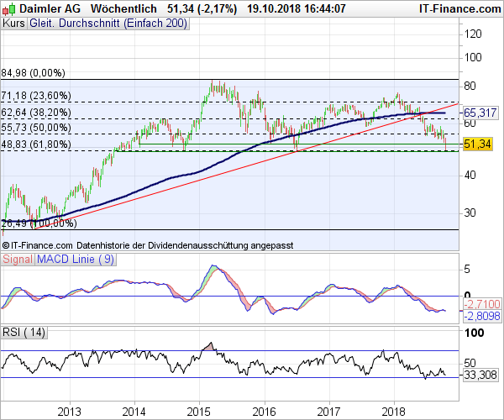Click the 48,83 (61,80%) Fibonacci label
Screen dimensions: 504x420
[x=36, y=144]
